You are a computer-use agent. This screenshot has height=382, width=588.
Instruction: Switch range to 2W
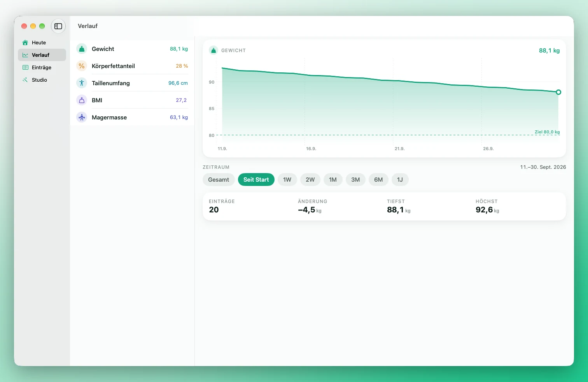click(310, 180)
